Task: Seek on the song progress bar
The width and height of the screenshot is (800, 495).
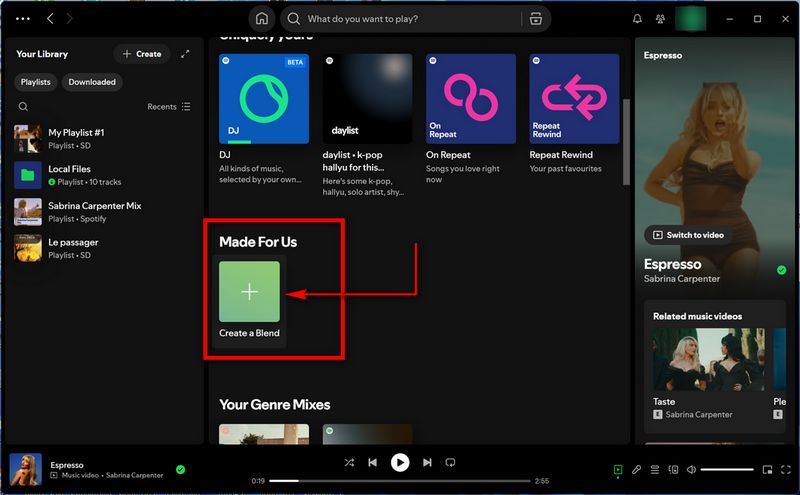Action: (x=399, y=481)
